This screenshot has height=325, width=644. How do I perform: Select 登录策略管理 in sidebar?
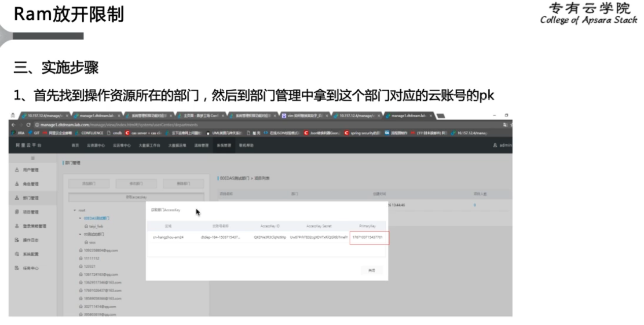tap(31, 226)
